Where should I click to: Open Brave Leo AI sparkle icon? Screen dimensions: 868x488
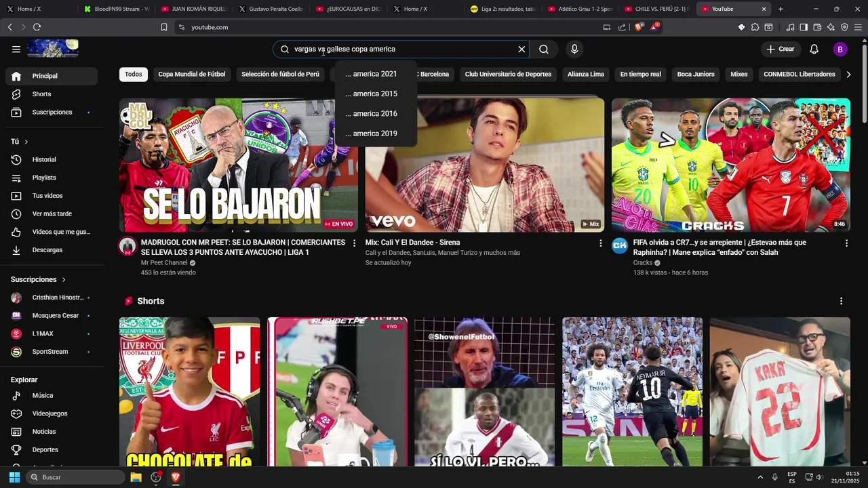(831, 27)
